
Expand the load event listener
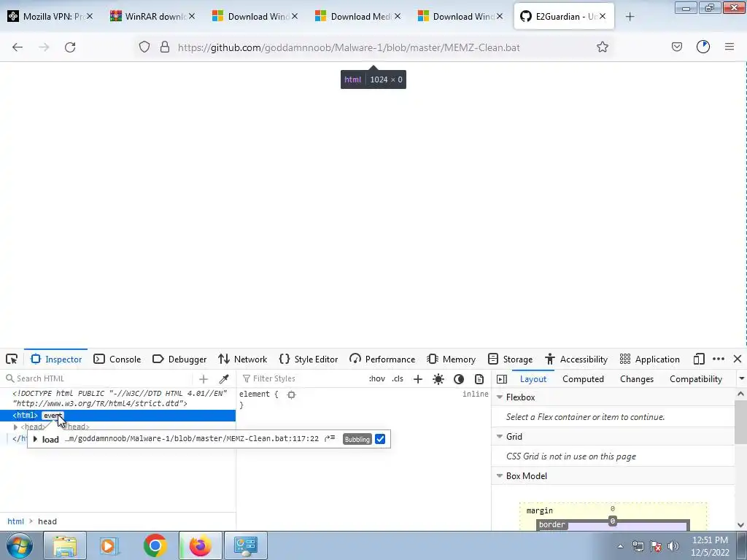click(x=35, y=439)
